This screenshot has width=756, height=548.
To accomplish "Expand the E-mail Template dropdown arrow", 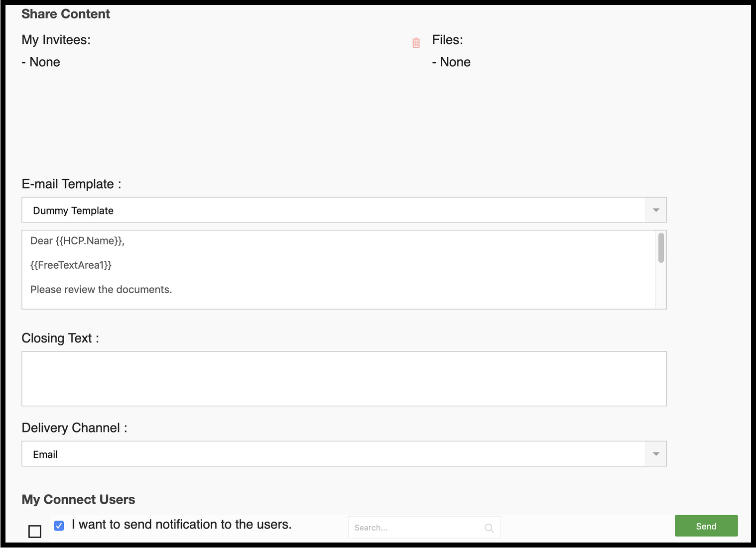I will [x=655, y=210].
